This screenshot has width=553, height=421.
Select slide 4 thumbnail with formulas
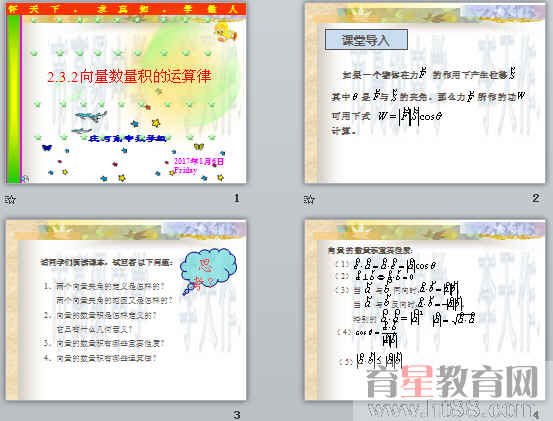(x=425, y=310)
